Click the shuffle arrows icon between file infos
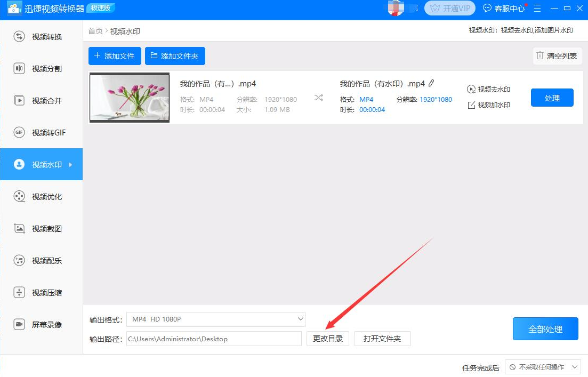The height and width of the screenshot is (377, 588). (319, 98)
